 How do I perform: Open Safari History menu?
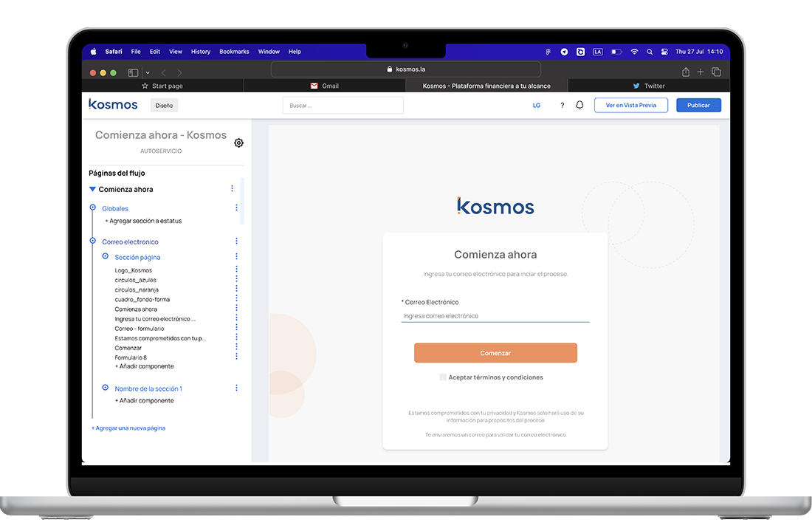click(200, 52)
